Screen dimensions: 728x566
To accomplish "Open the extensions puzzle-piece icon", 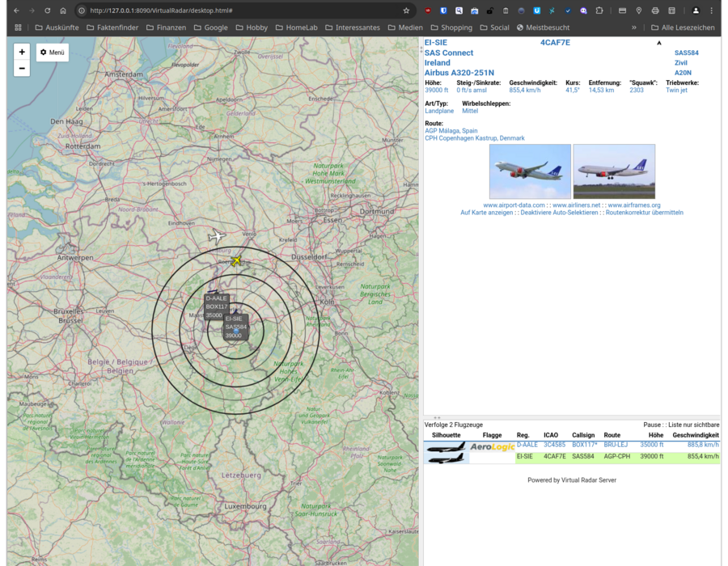I will tap(599, 11).
